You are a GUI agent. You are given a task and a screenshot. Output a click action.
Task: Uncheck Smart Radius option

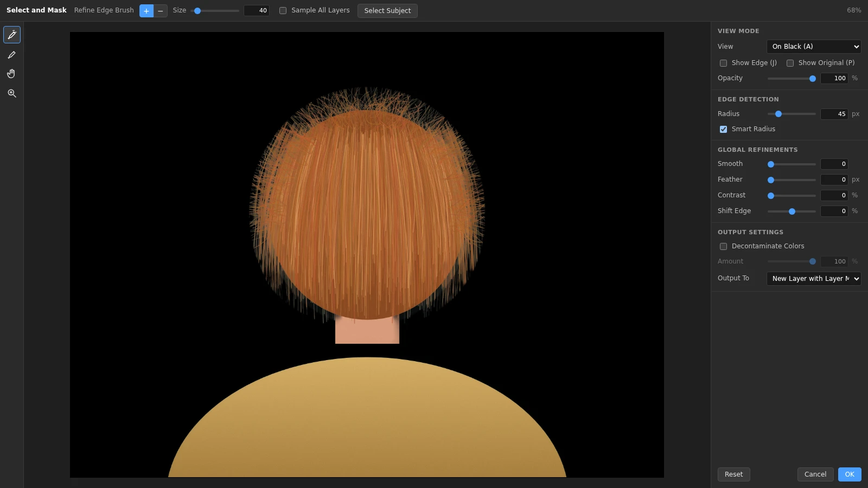pos(723,129)
